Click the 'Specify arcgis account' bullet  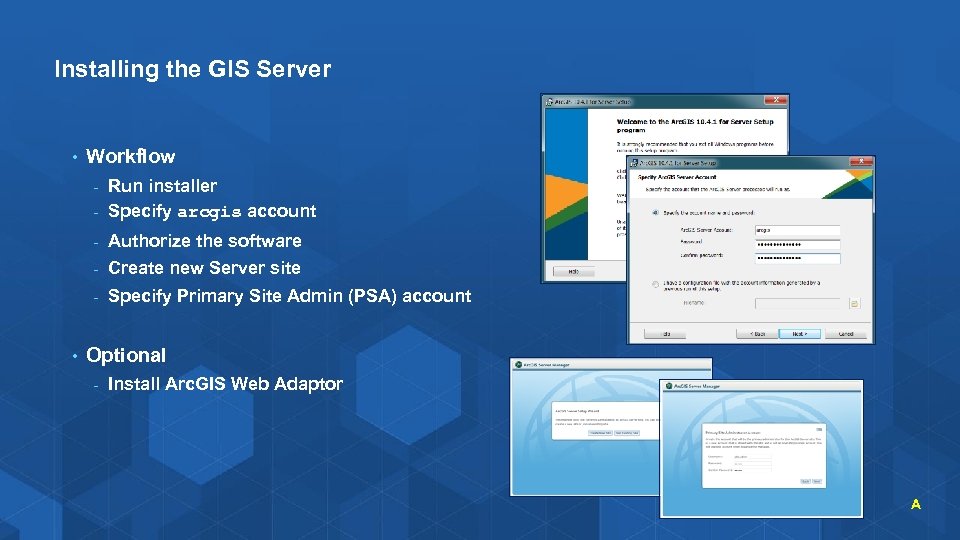pyautogui.click(x=212, y=211)
